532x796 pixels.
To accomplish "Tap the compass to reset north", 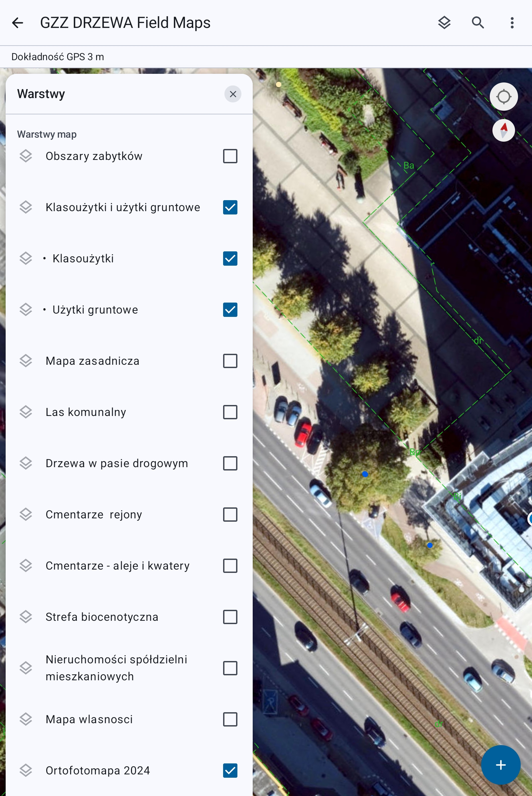I will [503, 130].
